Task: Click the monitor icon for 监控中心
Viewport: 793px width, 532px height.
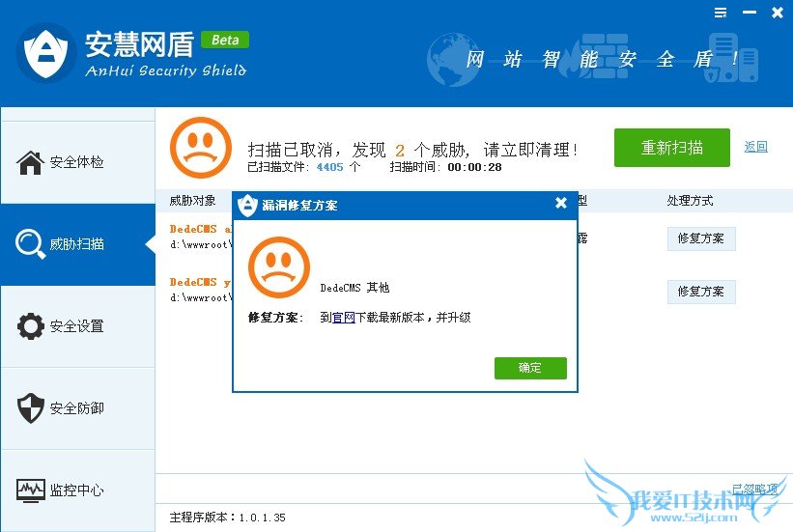Action: [30, 490]
